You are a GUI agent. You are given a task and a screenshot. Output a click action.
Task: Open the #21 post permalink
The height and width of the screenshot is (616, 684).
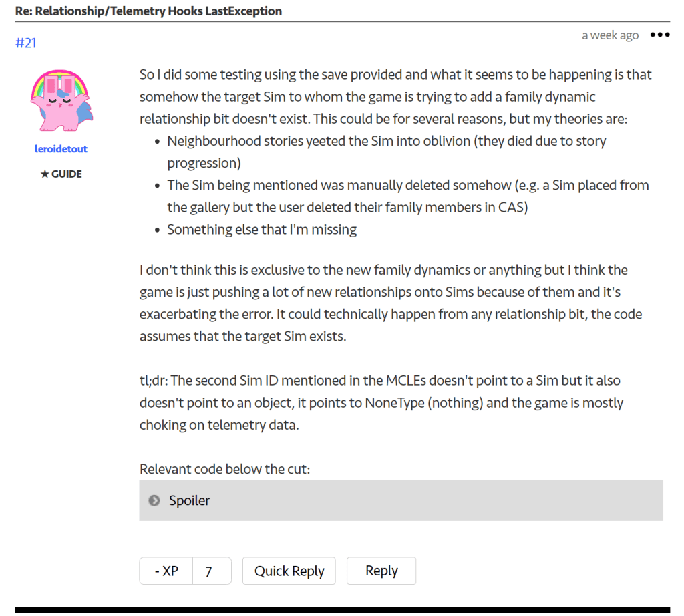(25, 43)
